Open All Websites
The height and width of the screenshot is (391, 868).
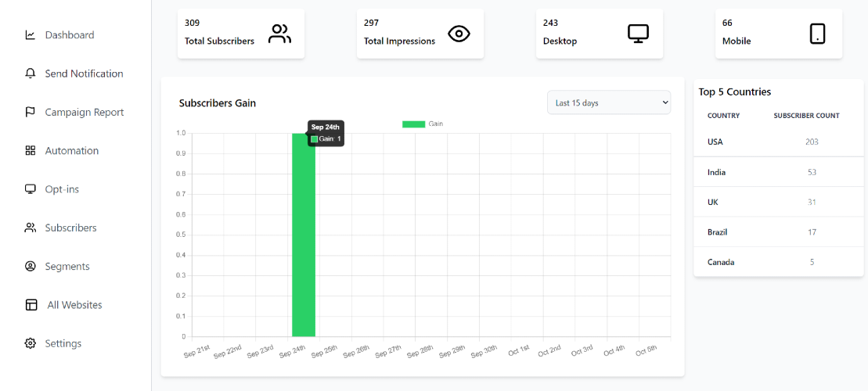74,305
